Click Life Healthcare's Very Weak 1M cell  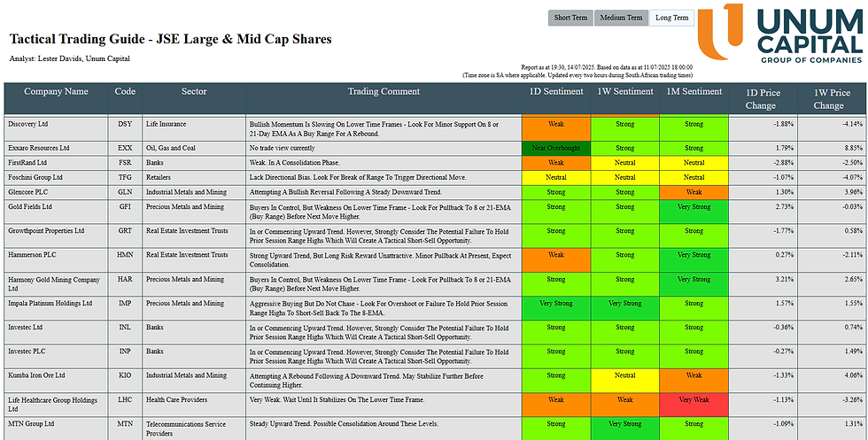pyautogui.click(x=694, y=405)
